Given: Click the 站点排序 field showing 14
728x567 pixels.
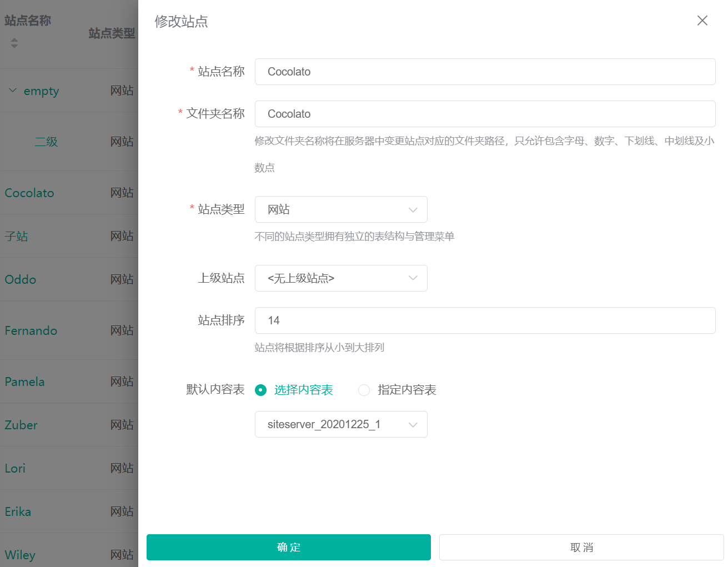Looking at the screenshot, I should 485,320.
